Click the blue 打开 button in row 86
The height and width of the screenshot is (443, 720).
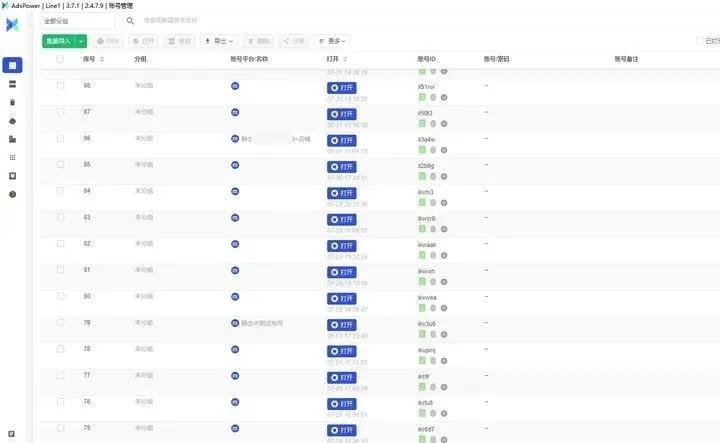pos(342,140)
